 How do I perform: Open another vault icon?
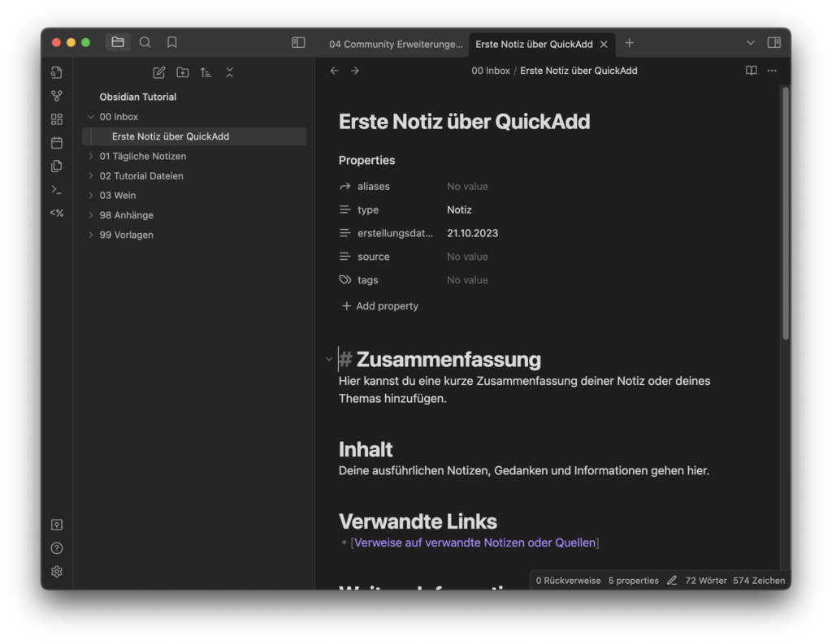(57, 525)
